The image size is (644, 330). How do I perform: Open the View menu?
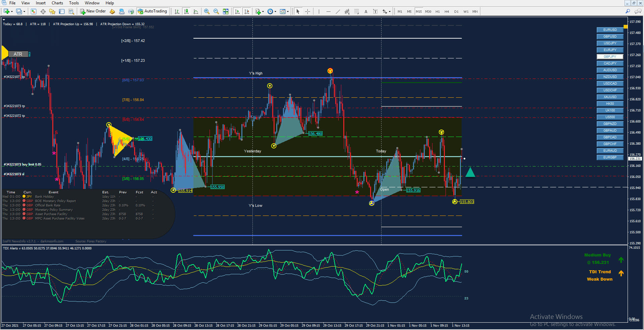(x=25, y=3)
